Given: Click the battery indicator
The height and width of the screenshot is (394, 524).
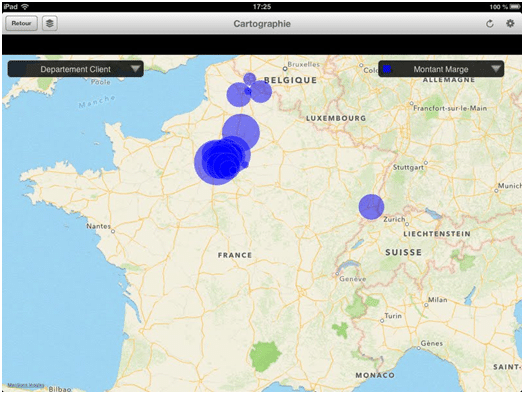Looking at the screenshot, I should coord(514,7).
